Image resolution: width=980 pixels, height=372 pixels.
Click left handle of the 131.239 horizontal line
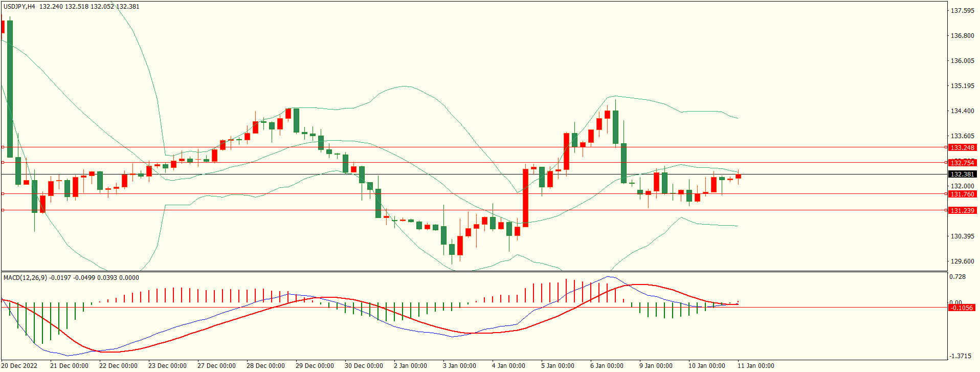pyautogui.click(x=3, y=210)
